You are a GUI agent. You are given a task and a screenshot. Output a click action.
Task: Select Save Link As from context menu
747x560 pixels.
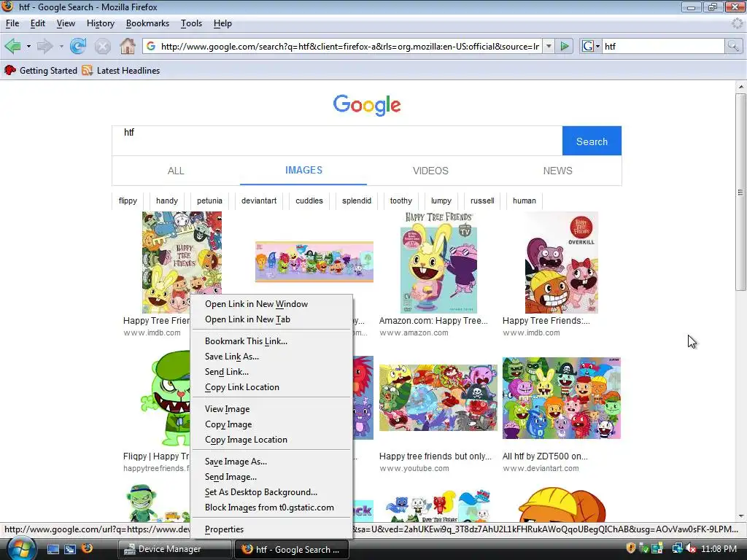pyautogui.click(x=271, y=356)
